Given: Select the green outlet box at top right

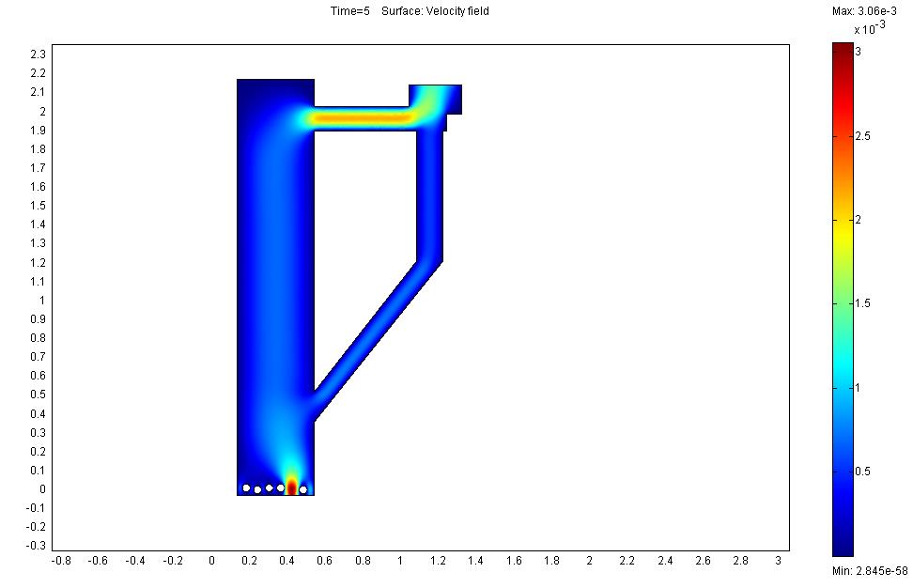Looking at the screenshot, I should point(434,98).
